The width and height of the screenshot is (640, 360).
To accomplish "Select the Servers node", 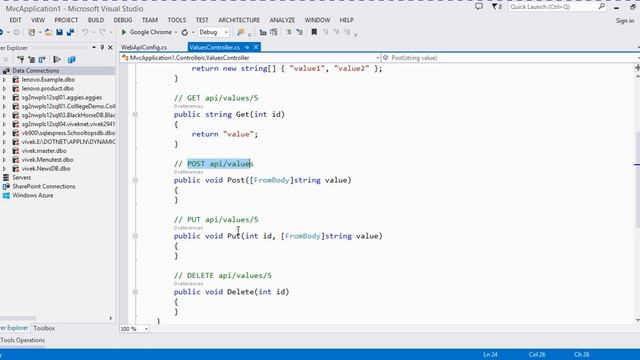I will (22, 178).
